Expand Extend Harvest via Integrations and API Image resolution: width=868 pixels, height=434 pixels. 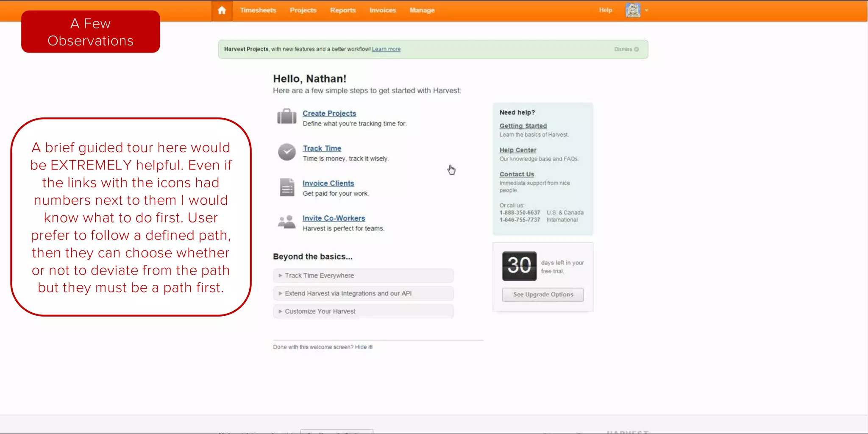coord(363,293)
